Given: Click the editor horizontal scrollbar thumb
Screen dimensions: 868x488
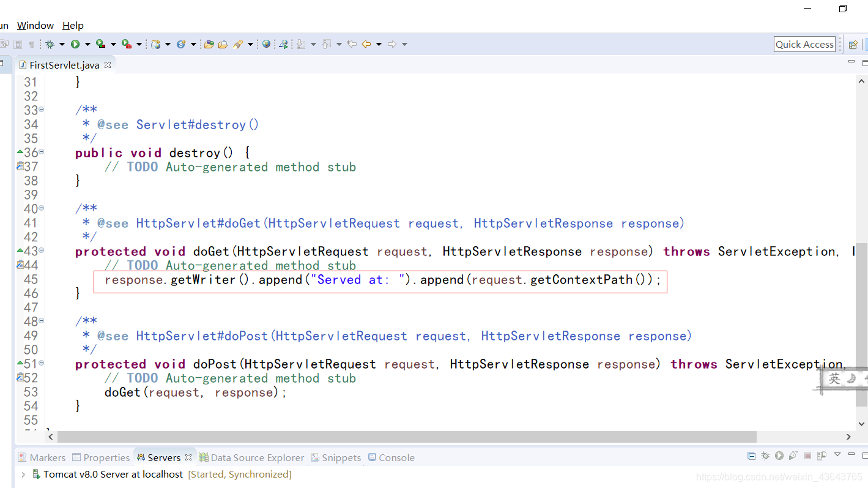Looking at the screenshot, I should [407, 437].
